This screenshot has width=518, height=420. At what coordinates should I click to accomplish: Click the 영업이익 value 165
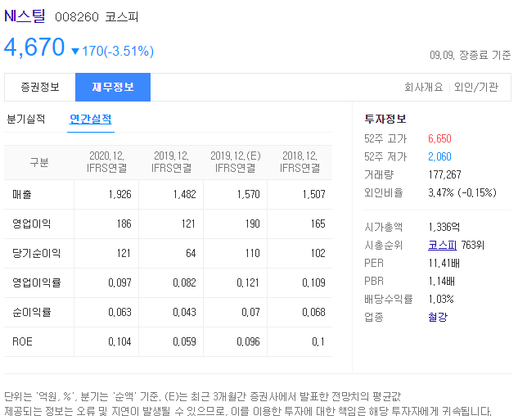318,224
